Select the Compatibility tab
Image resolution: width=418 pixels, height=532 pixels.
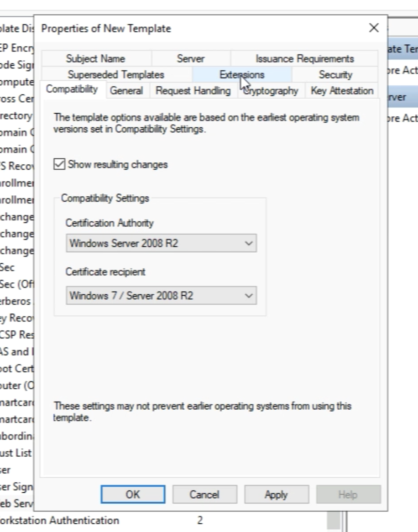[x=72, y=89]
